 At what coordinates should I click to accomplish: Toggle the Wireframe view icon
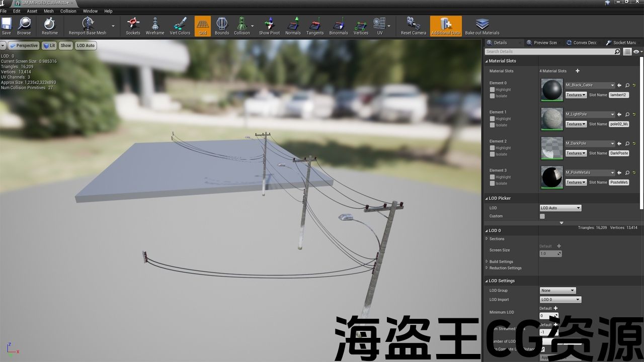click(155, 26)
